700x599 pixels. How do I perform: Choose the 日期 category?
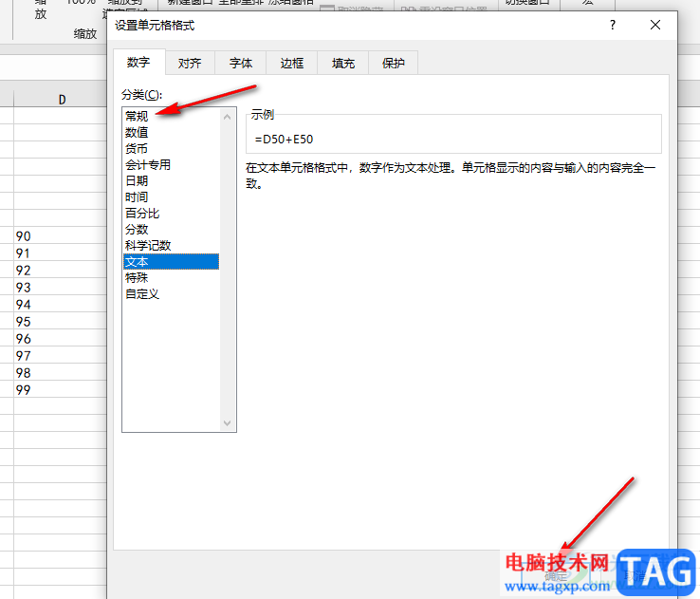172,181
